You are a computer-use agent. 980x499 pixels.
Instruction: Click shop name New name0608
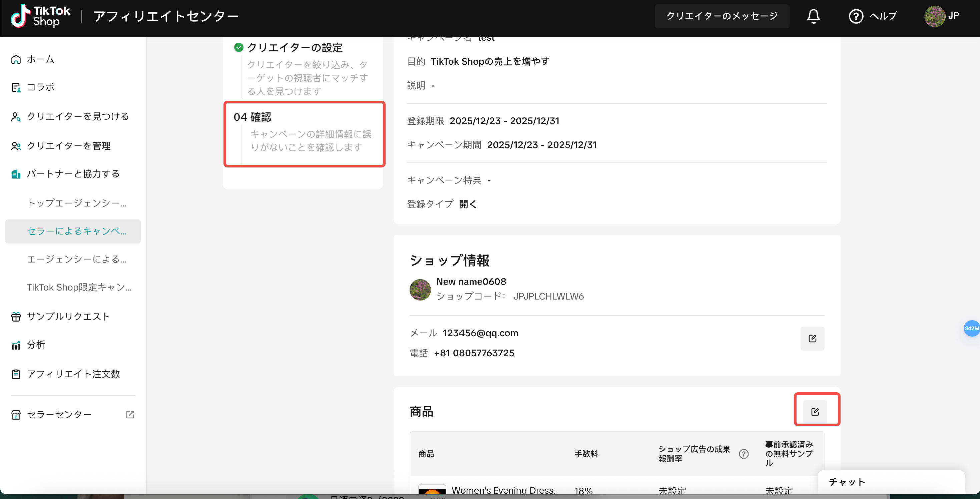[471, 282]
